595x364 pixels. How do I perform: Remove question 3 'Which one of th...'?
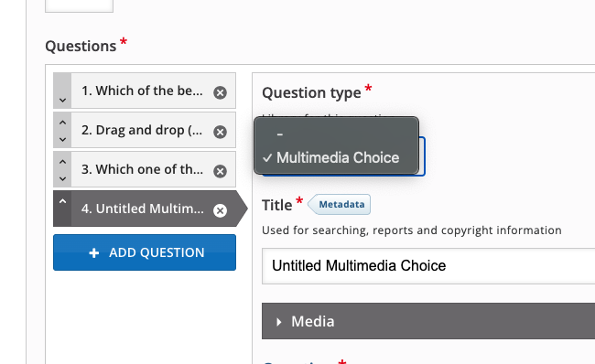point(220,171)
